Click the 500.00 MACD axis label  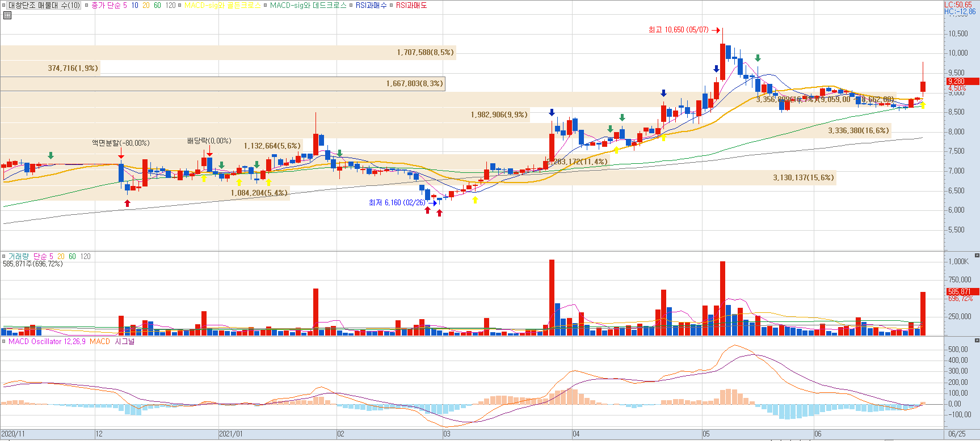tap(958, 350)
